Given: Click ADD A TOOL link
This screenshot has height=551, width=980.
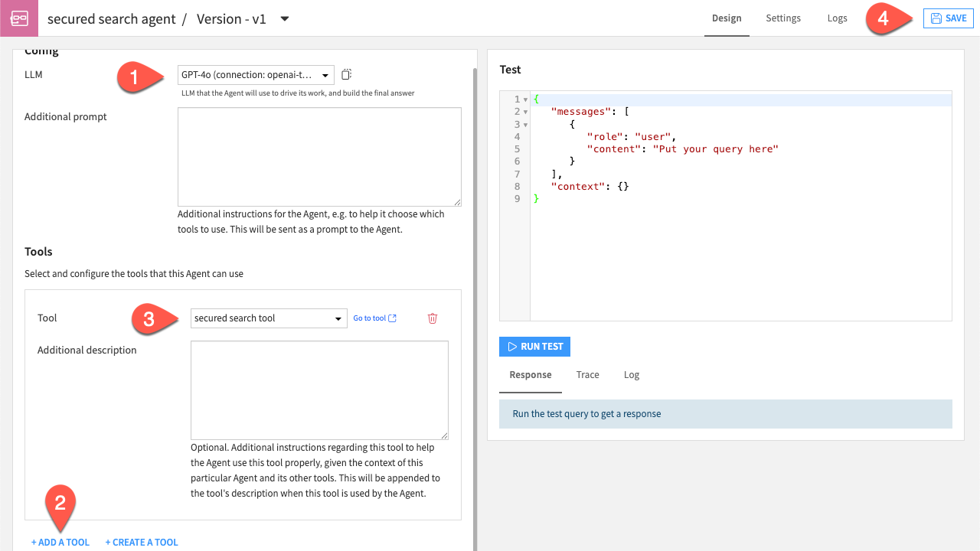Looking at the screenshot, I should pos(60,542).
